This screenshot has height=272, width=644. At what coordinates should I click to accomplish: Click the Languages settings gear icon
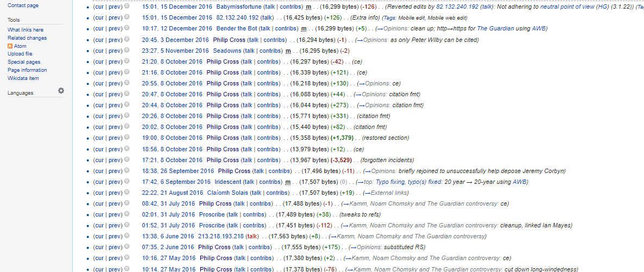(61, 91)
